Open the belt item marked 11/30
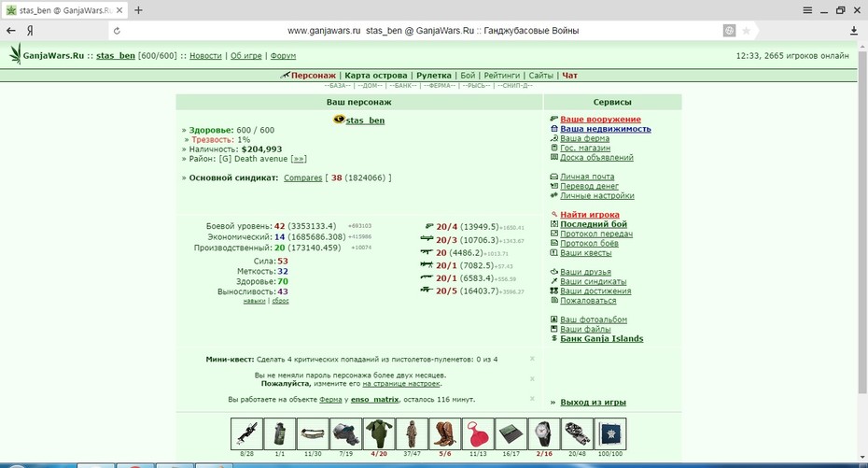 point(313,433)
